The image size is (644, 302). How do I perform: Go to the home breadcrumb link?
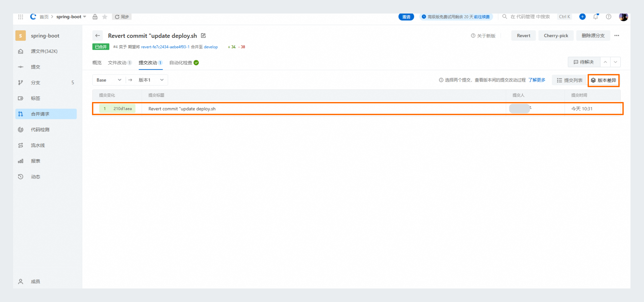[44, 17]
